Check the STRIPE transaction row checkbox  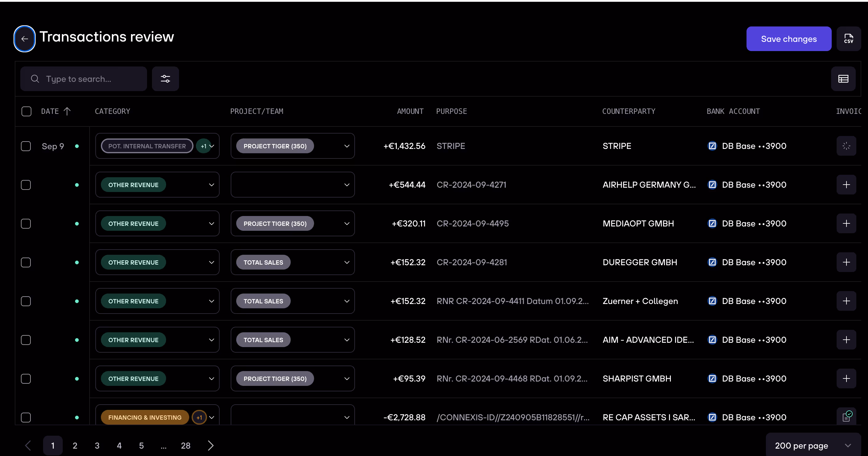tap(26, 146)
